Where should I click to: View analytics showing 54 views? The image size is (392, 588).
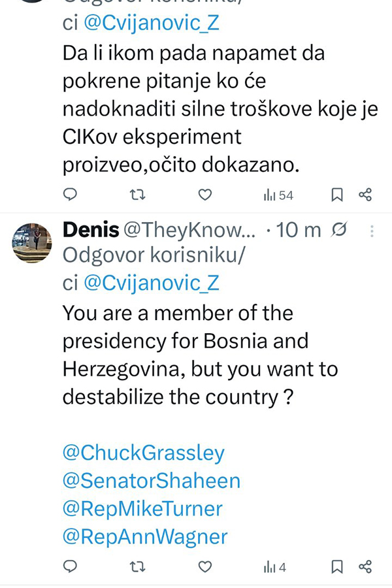point(278,195)
